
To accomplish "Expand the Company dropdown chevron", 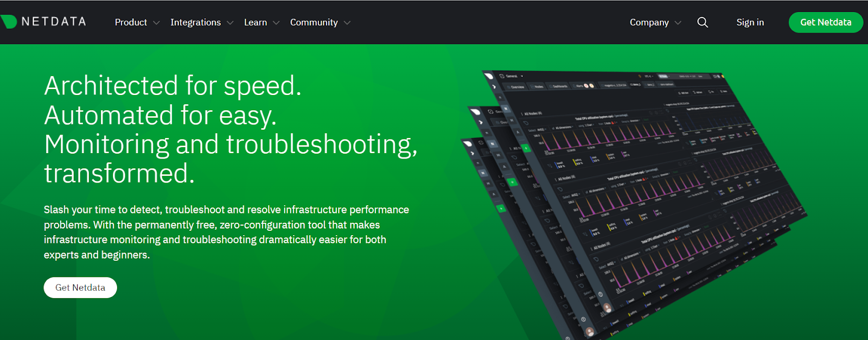I will (678, 23).
